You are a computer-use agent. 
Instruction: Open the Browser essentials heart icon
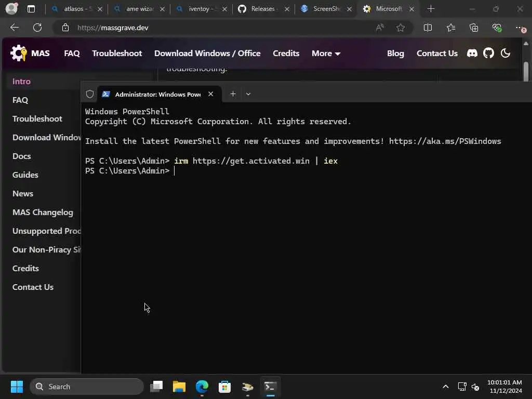click(x=497, y=28)
